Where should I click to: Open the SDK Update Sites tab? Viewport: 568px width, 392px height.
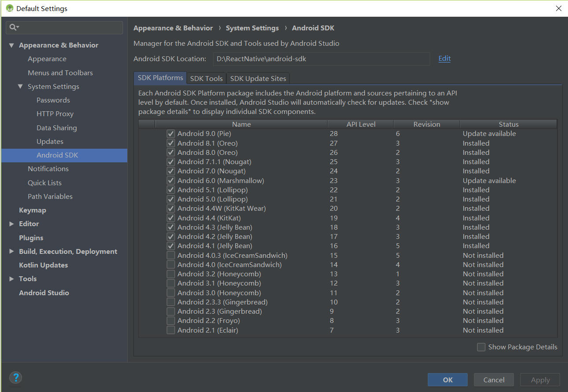[258, 78]
